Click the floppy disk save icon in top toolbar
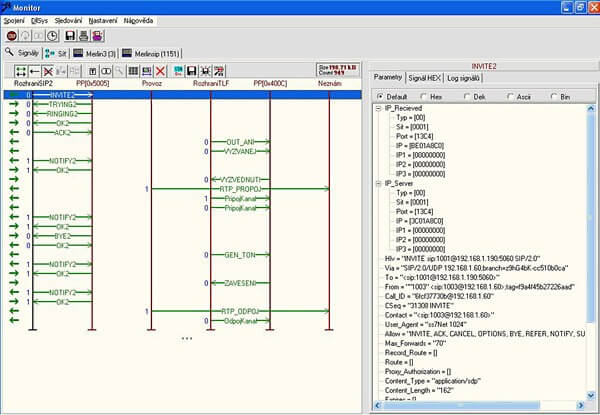The image size is (600, 415). [70, 36]
